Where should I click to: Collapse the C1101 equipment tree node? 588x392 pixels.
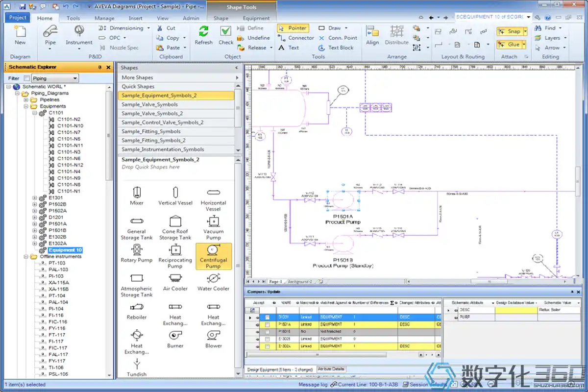coord(35,113)
